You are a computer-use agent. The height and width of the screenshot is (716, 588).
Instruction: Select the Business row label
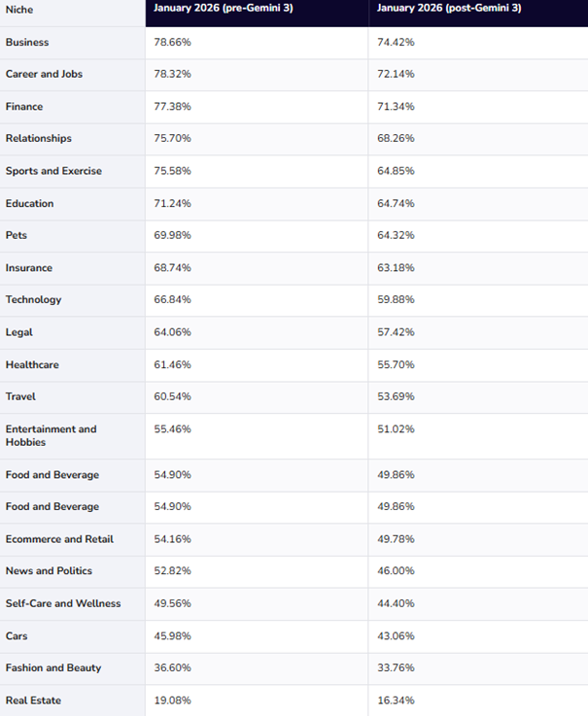(27, 43)
